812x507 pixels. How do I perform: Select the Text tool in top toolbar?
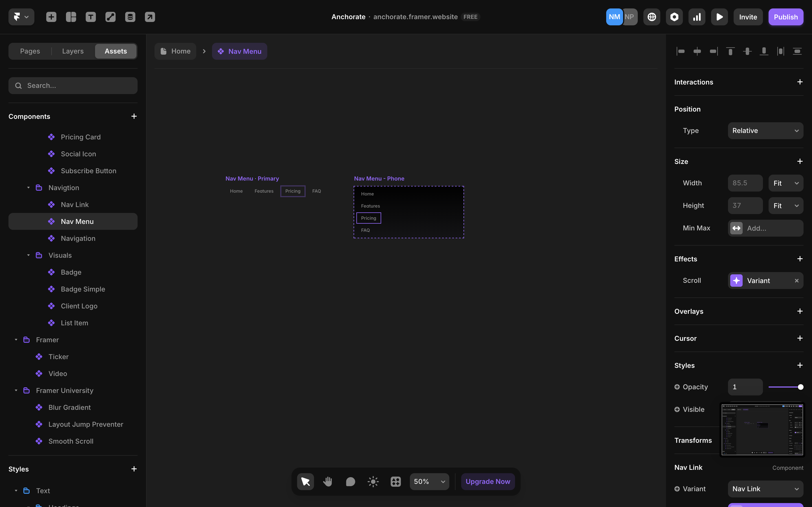[x=91, y=17]
